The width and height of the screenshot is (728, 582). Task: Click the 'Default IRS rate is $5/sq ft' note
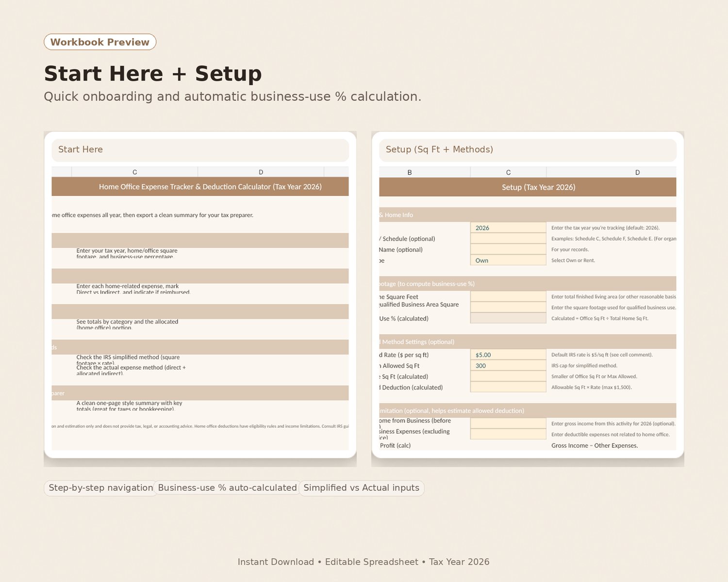coord(602,355)
